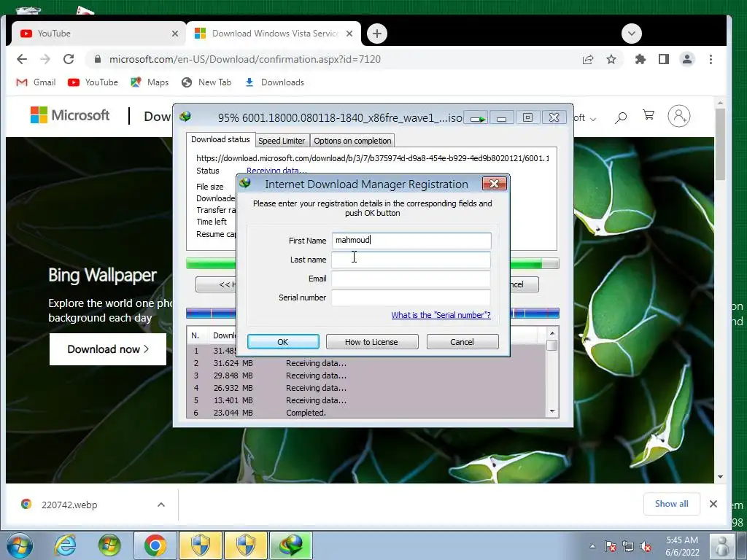Open the Microsoft shopping cart
The width and height of the screenshot is (747, 560).
click(649, 114)
